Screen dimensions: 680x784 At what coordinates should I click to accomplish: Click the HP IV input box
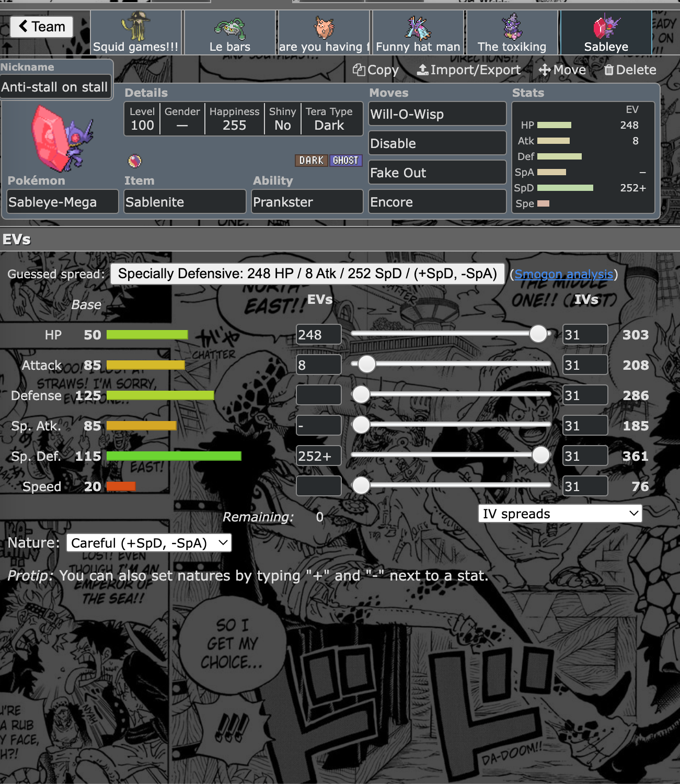click(585, 335)
